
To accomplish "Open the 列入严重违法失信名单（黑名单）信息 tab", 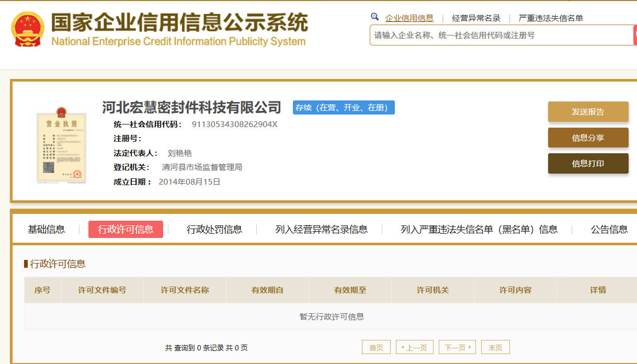I will (479, 229).
